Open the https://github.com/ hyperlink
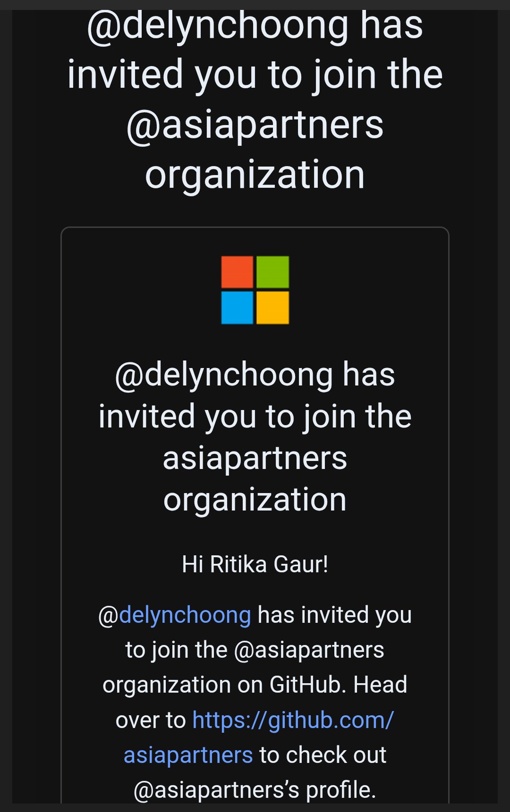Screen dimensions: 510x812 coord(293,720)
